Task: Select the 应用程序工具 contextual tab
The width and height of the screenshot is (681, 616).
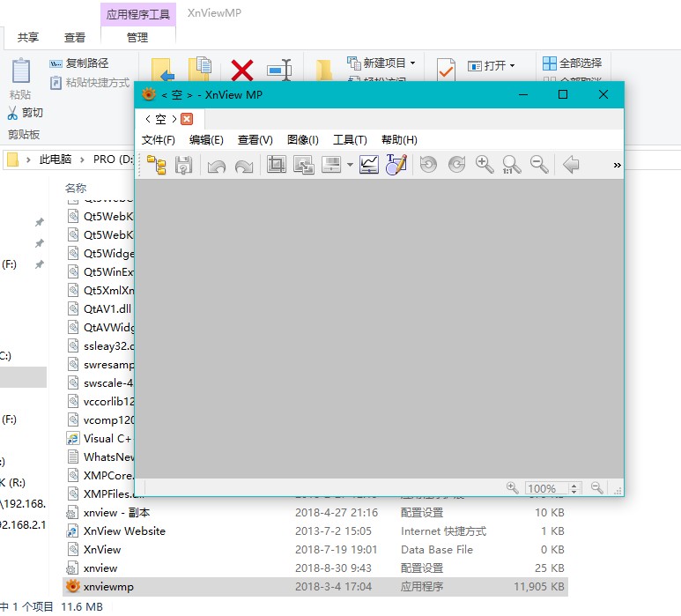Action: pos(138,14)
